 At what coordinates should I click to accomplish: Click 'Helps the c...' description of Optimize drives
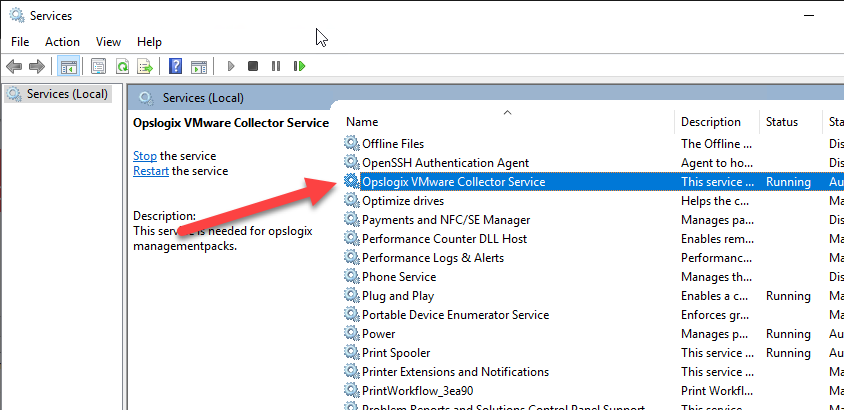click(713, 201)
